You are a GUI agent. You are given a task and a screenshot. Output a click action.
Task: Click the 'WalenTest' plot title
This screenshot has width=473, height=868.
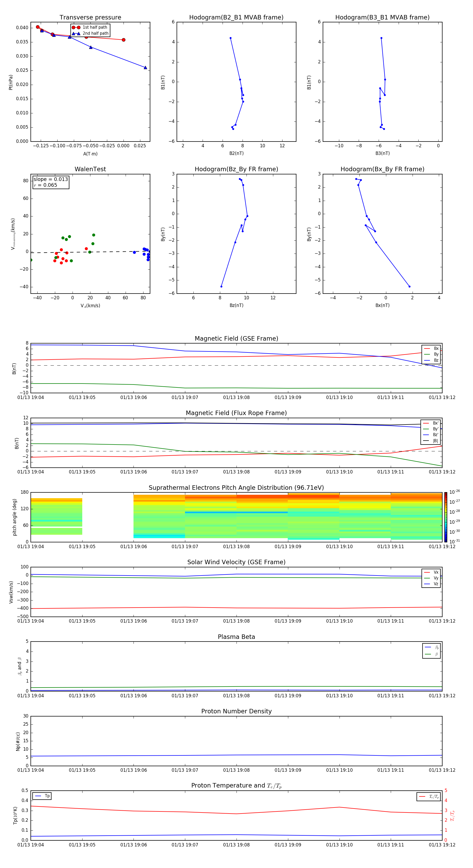point(90,169)
